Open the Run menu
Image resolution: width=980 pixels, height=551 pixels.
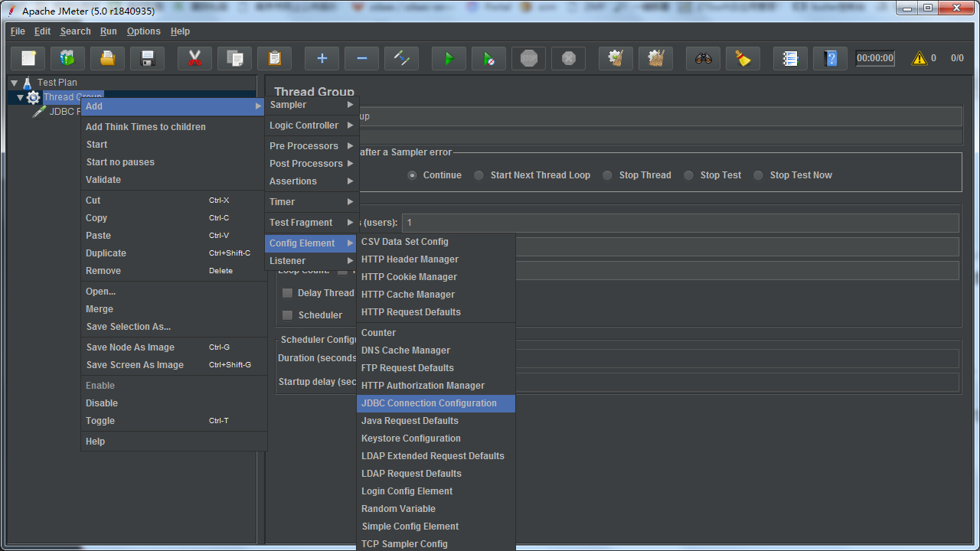[x=109, y=31]
